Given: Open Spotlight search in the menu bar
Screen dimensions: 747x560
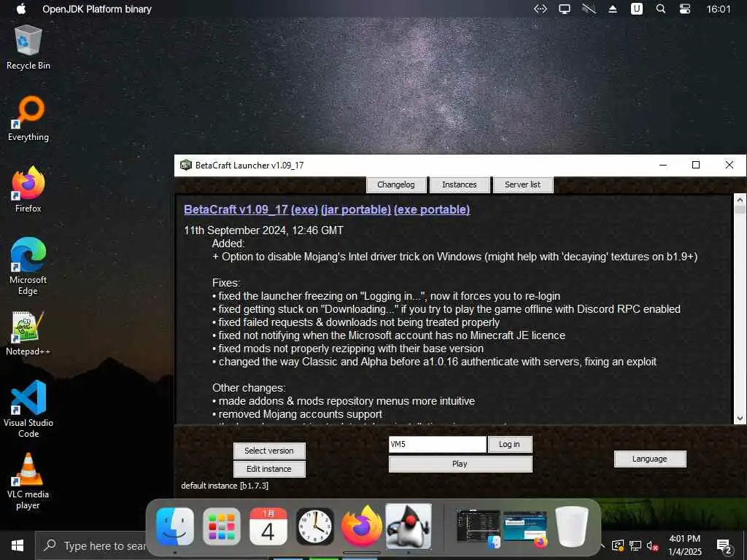Looking at the screenshot, I should (661, 9).
